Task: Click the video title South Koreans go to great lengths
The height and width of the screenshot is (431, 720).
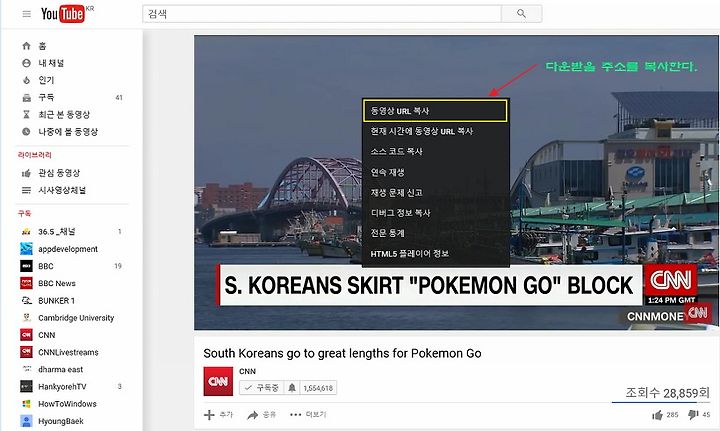Action: point(342,353)
